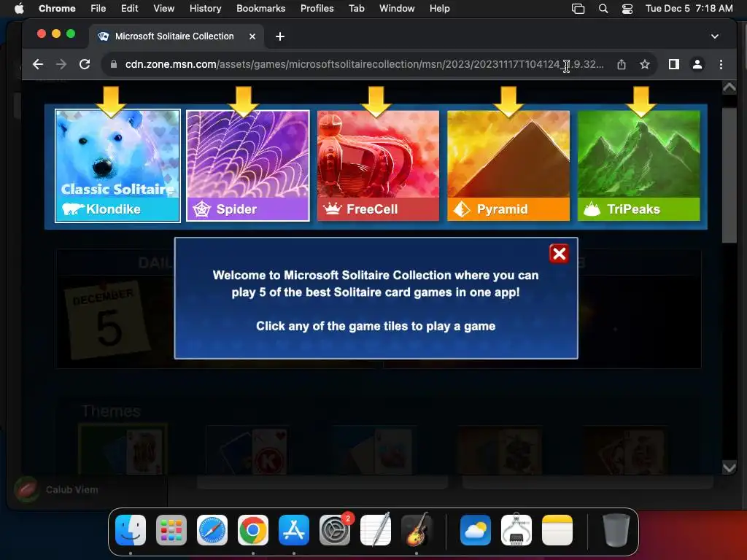Open TextEdit from the dock
The width and height of the screenshot is (747, 560).
376,530
